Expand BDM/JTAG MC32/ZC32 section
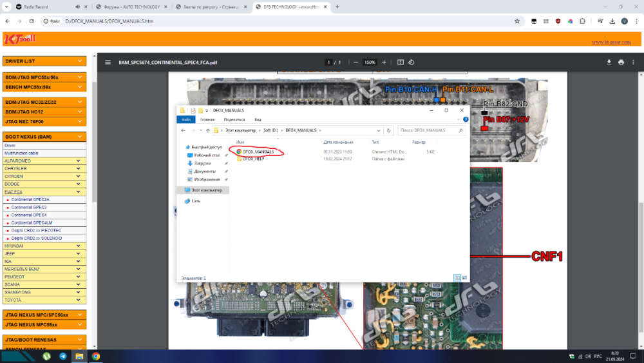Screen dimensions: 644x363 pyautogui.click(x=44, y=102)
